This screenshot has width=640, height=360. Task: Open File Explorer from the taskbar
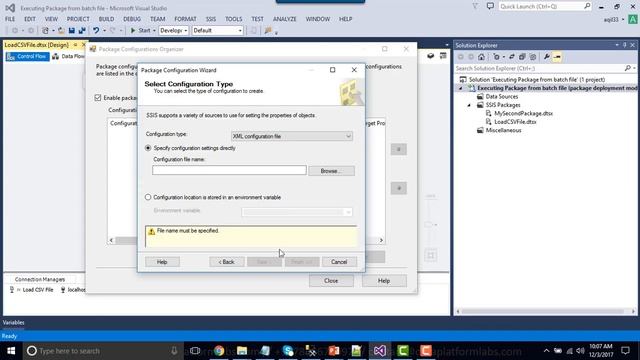242,351
